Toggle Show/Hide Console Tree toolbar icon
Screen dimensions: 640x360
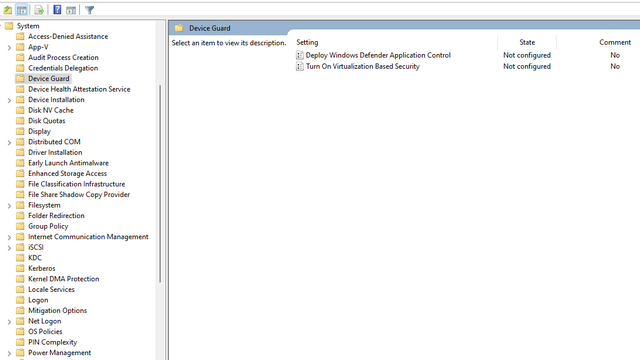[22, 10]
